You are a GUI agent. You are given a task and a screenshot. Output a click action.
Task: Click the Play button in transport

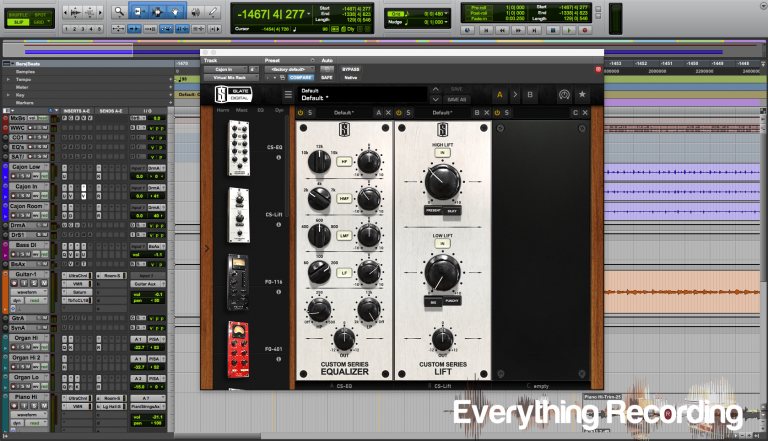pos(568,30)
